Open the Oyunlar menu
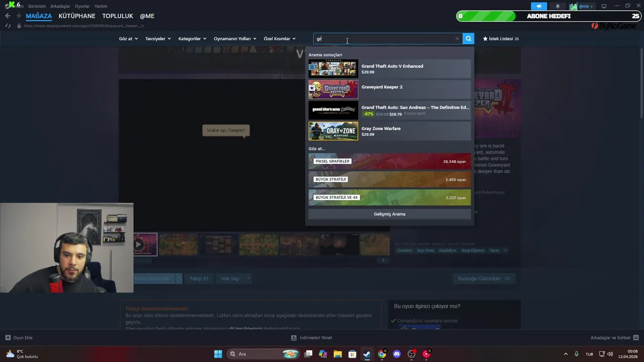 point(82,6)
